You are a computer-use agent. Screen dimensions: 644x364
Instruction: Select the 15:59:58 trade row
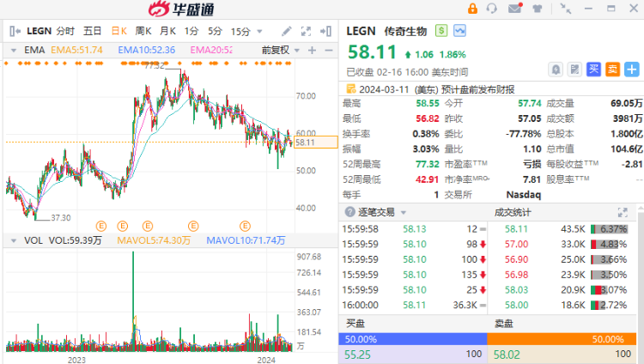point(414,229)
